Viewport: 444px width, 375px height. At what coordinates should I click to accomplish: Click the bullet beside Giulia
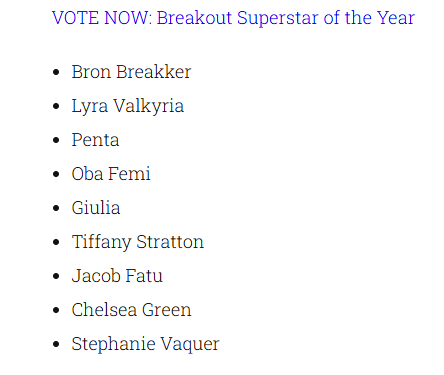(56, 208)
